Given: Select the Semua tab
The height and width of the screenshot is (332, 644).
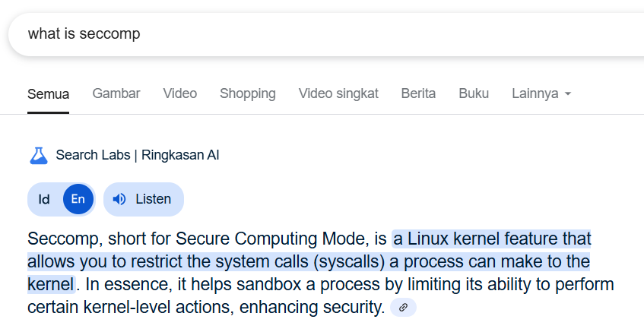Looking at the screenshot, I should (48, 94).
